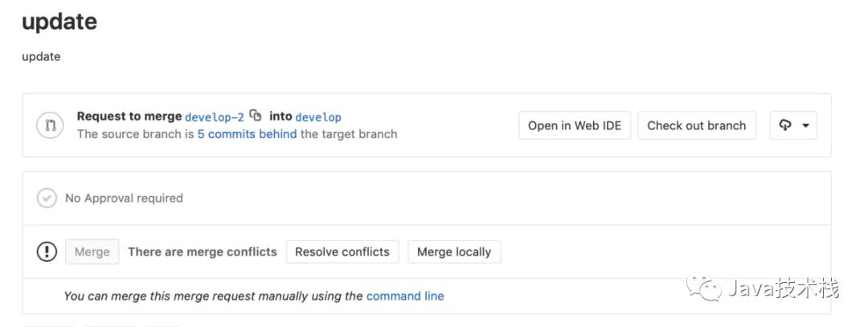Select the Merge locally button

[x=453, y=251]
